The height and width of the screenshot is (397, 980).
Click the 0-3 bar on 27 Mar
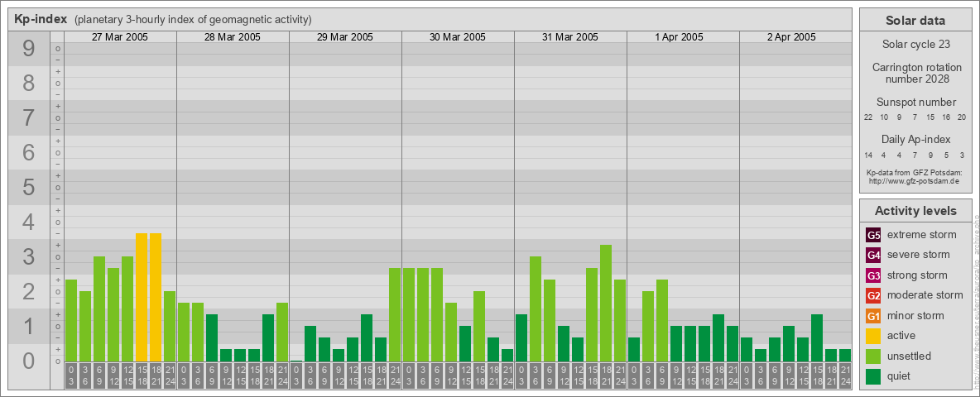point(71,320)
